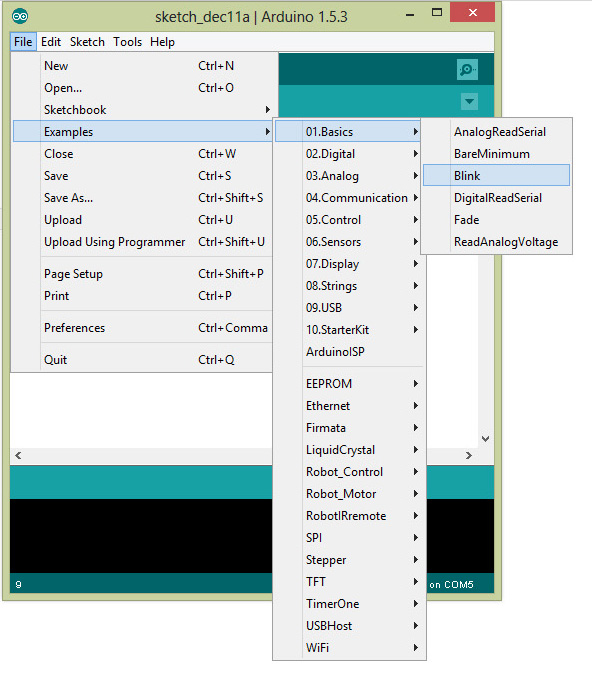The image size is (592, 674).
Task: Open the ArduinoISP example
Action: coord(349,352)
